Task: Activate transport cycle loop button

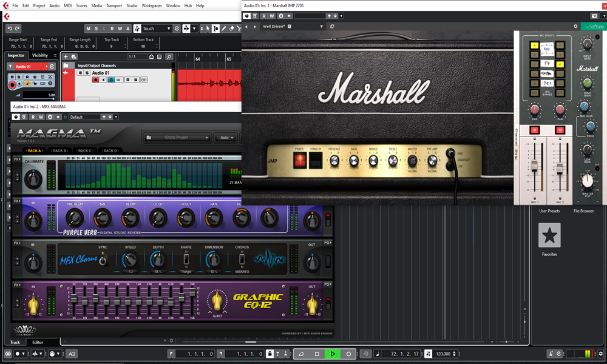Action: (301, 354)
